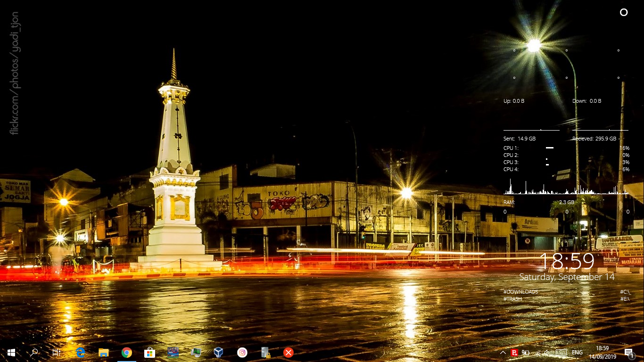
Task: Open File Explorer from the taskbar
Action: pyautogui.click(x=104, y=352)
